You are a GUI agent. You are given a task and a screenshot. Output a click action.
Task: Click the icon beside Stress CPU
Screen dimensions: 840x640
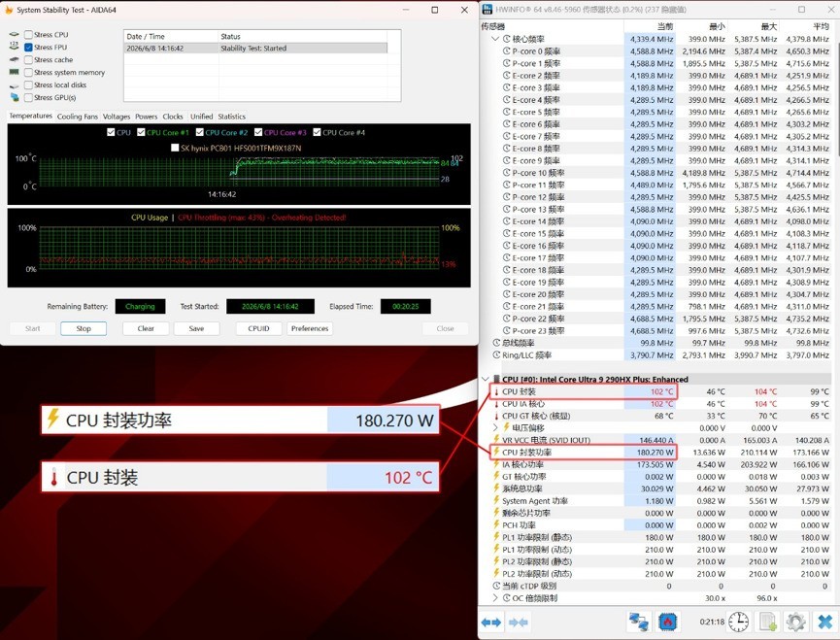pos(14,34)
